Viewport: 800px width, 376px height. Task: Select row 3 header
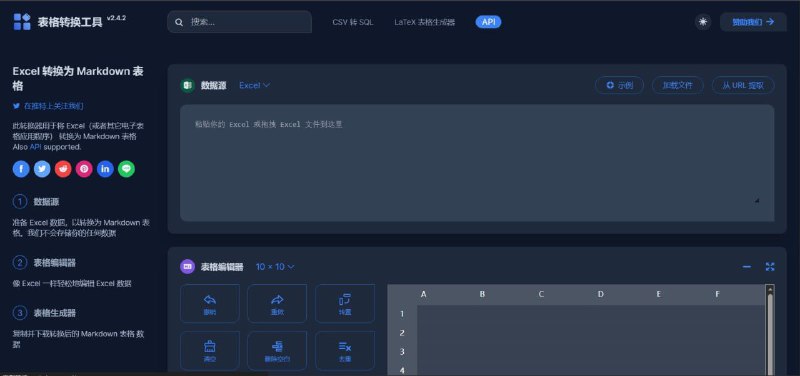(x=402, y=352)
